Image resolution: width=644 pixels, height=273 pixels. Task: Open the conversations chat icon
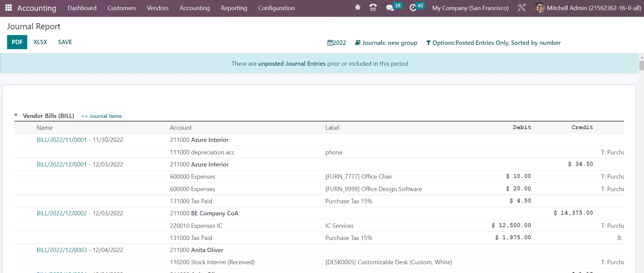[x=390, y=8]
